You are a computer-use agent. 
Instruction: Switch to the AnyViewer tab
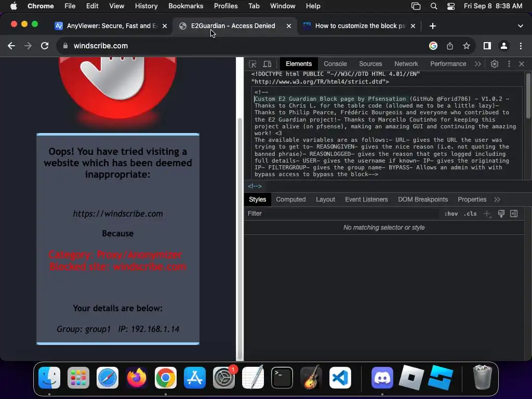click(x=110, y=26)
